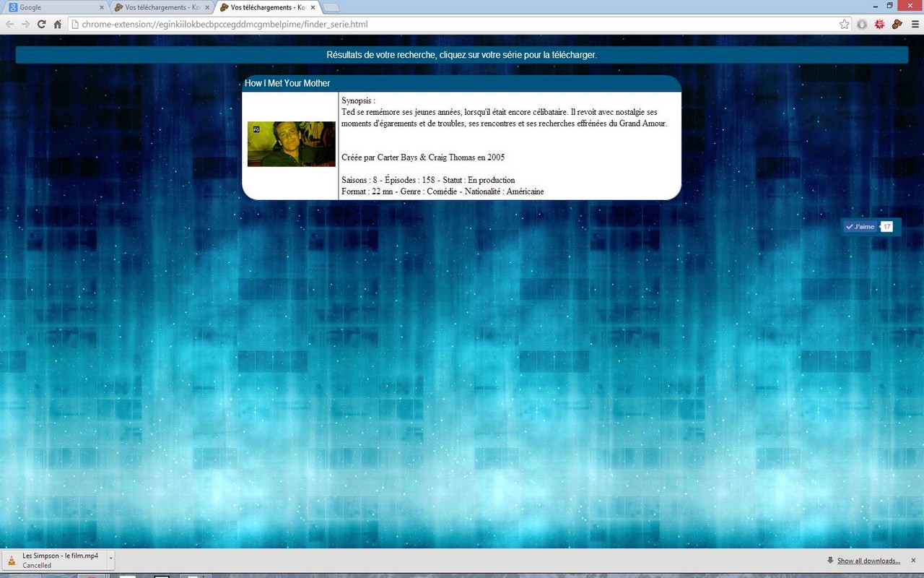Click the like count 17 bubble
Viewport: 924px width, 578px height.
pos(886,227)
